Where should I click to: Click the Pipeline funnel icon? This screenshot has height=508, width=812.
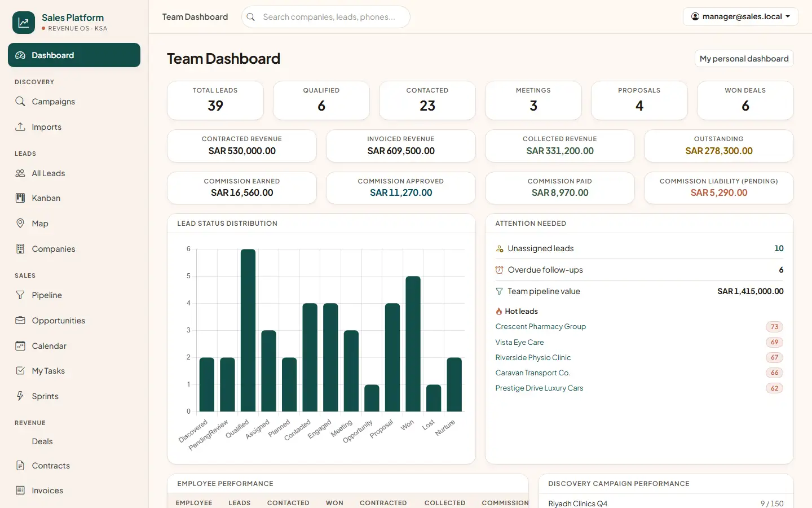[20, 295]
